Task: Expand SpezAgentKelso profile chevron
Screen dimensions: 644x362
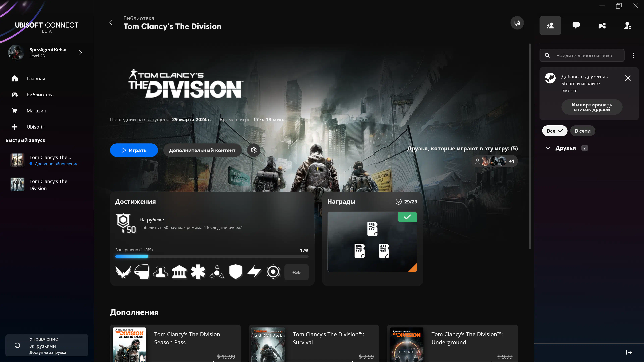Action: click(80, 52)
